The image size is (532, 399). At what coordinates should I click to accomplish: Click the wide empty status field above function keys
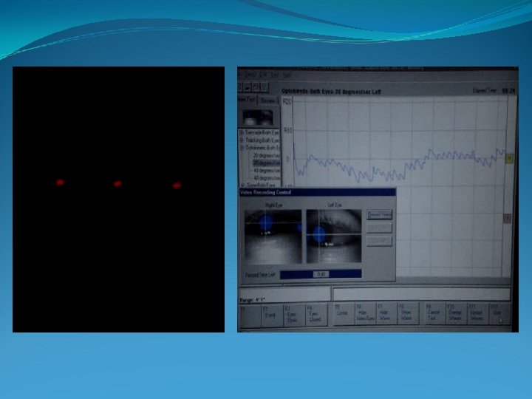coord(421,294)
